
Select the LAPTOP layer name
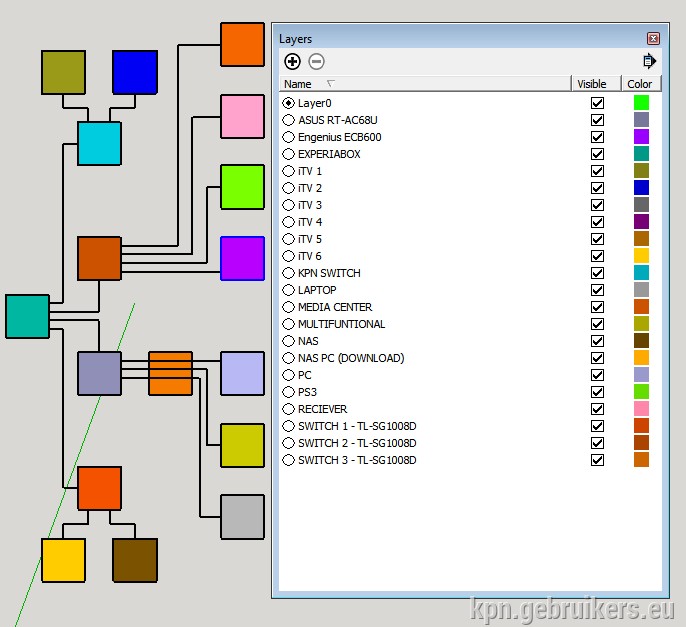317,290
